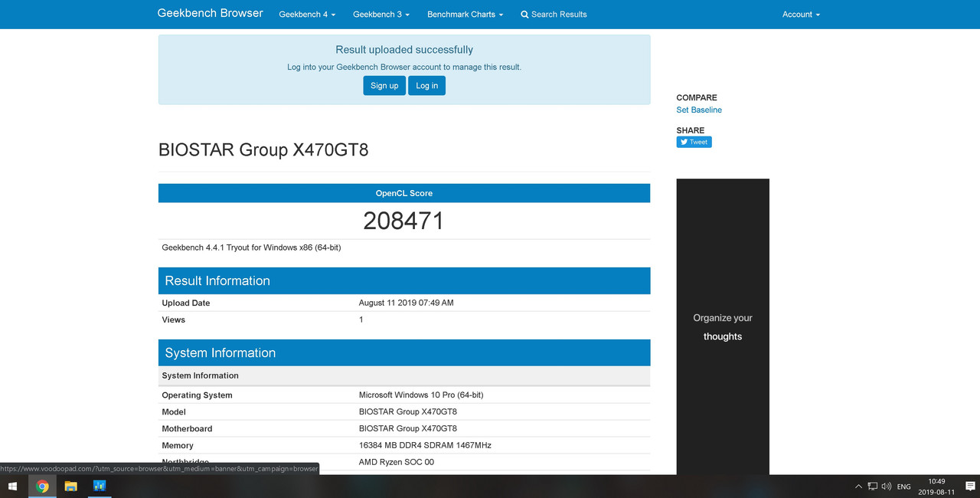Click the Upload Date value August 11 2019
Viewport: 980px width, 498px height.
pyautogui.click(x=407, y=303)
